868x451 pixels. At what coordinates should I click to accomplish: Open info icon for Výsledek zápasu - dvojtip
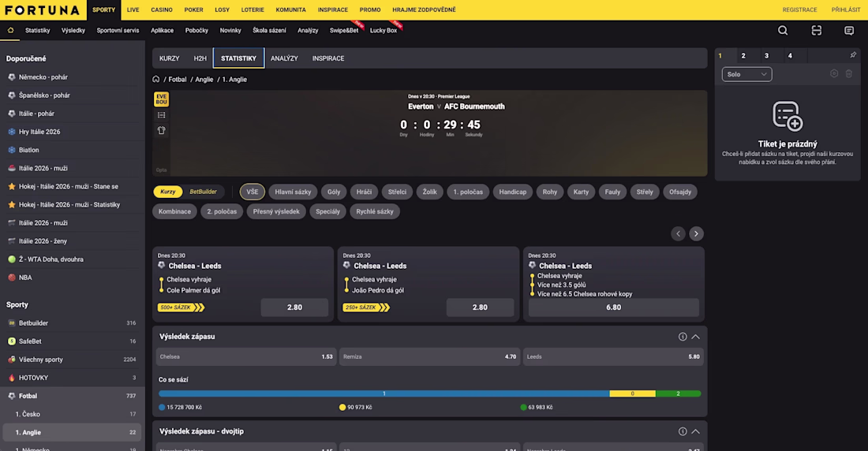click(683, 431)
